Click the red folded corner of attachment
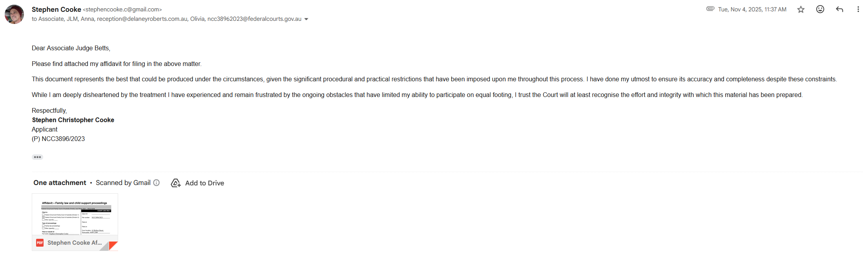The width and height of the screenshot is (868, 260). [x=113, y=246]
